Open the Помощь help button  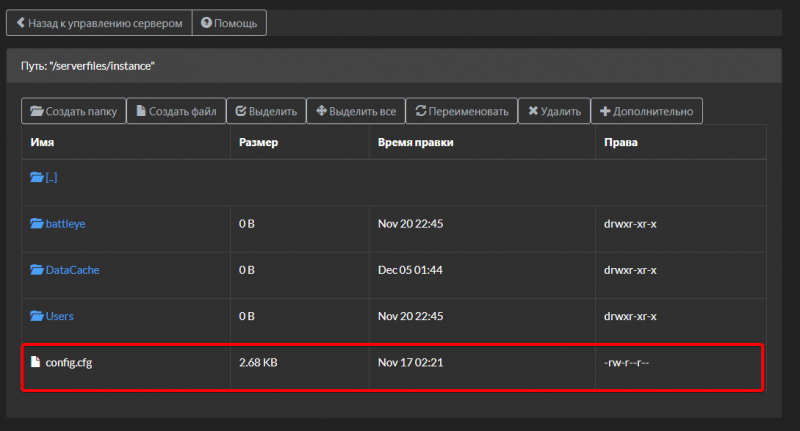(x=229, y=23)
